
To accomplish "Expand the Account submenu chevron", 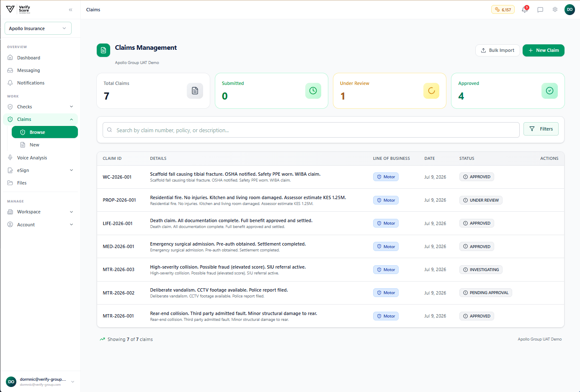I will click(x=72, y=225).
